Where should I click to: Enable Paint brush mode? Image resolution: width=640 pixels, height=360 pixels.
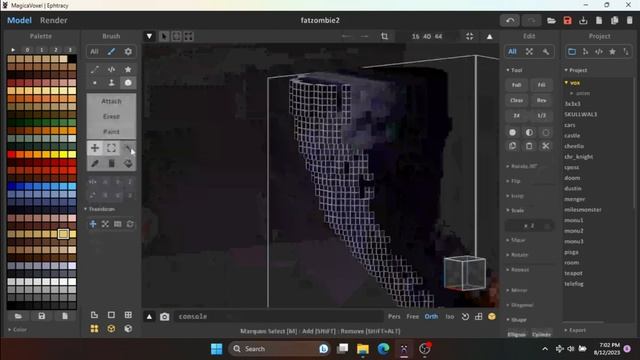click(x=111, y=132)
